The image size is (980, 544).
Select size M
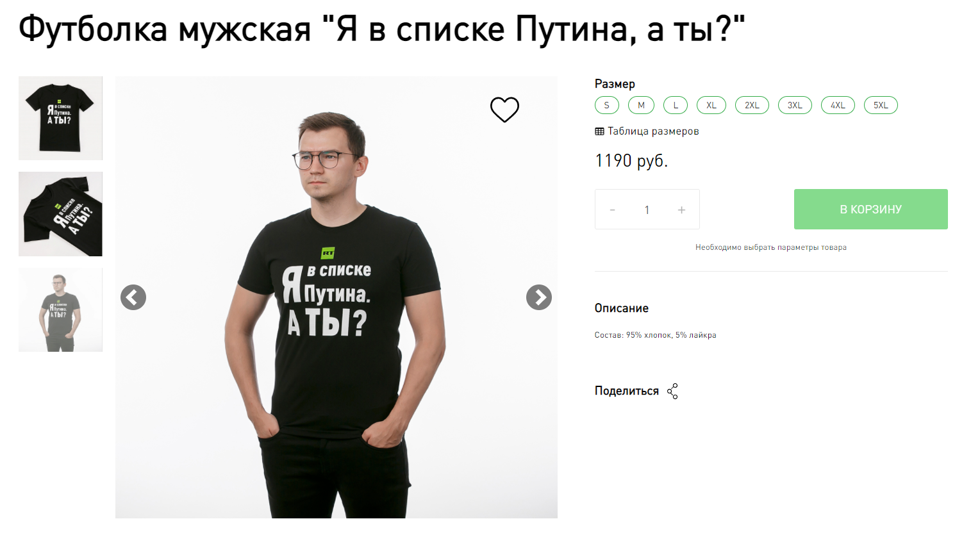[641, 105]
